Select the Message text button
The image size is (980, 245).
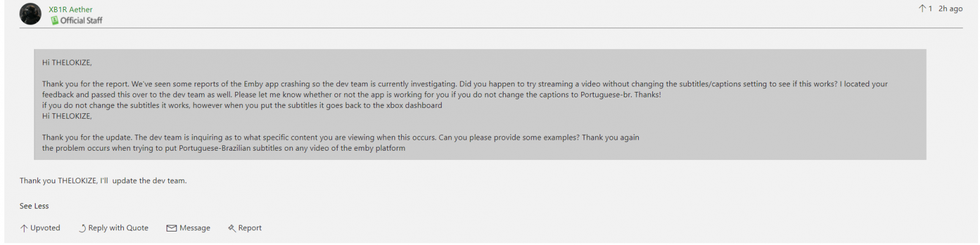pos(195,228)
